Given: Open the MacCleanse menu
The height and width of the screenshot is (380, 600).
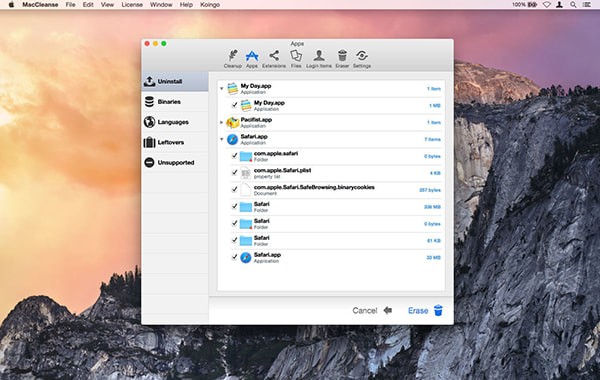Looking at the screenshot, I should pos(40,5).
